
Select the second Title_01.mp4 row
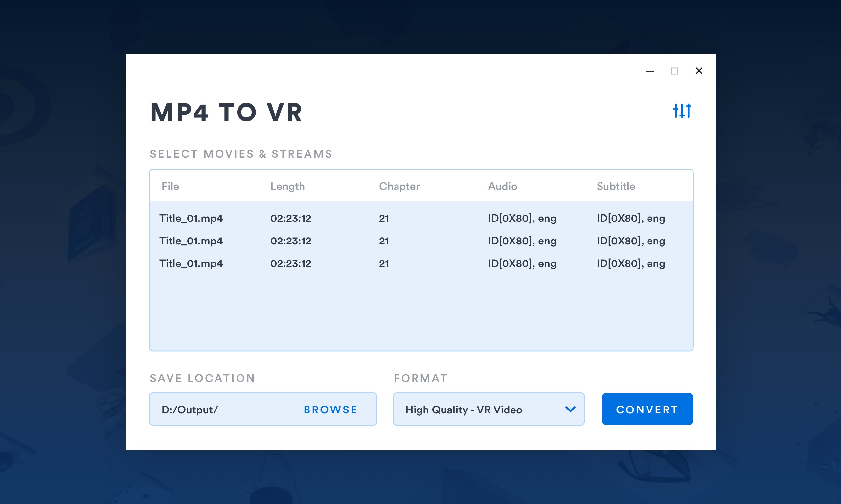coord(191,241)
